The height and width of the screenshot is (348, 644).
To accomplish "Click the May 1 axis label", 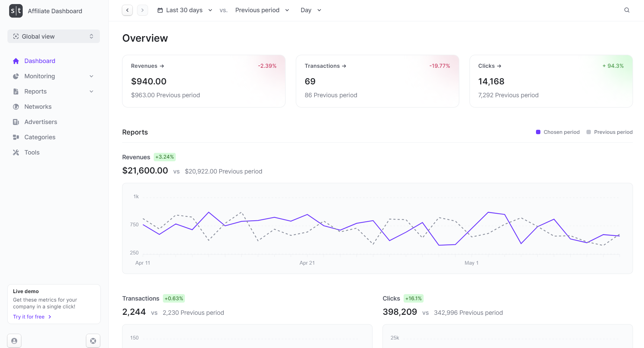I will (x=471, y=263).
